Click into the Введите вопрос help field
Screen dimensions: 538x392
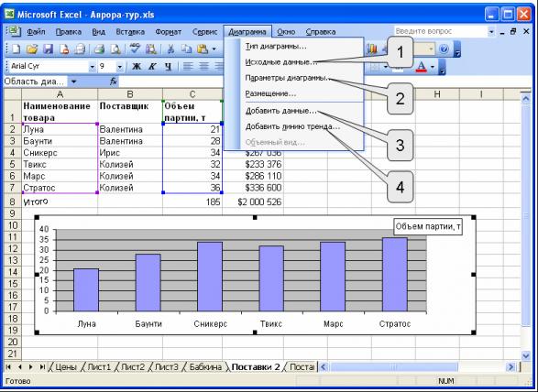[441, 31]
